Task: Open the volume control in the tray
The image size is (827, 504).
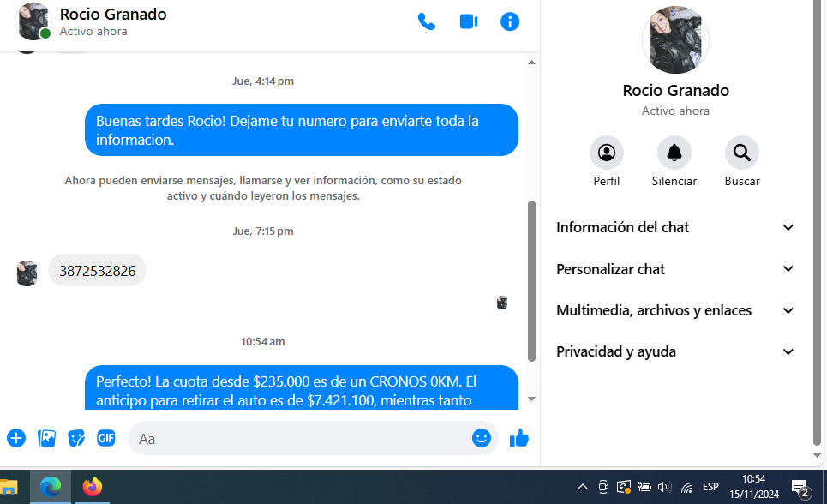Action: click(x=664, y=487)
